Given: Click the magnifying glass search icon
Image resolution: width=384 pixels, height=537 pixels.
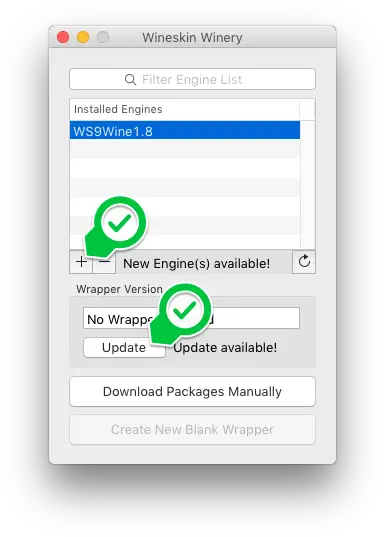Looking at the screenshot, I should (130, 79).
